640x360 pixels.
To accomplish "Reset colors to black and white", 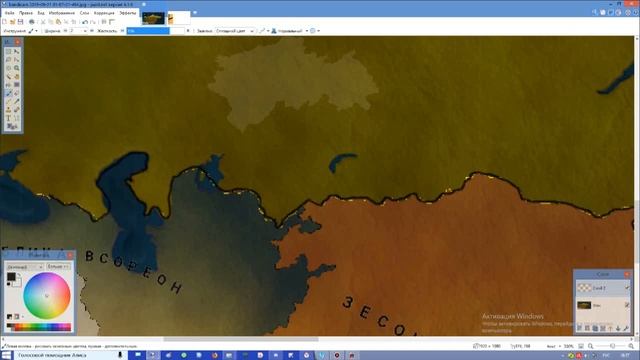I will tap(9, 284).
